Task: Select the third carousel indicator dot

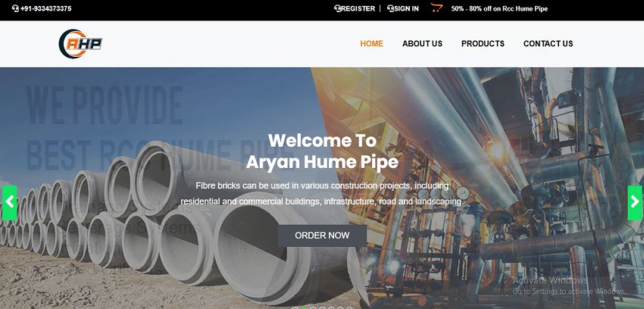Action: pyautogui.click(x=313, y=307)
